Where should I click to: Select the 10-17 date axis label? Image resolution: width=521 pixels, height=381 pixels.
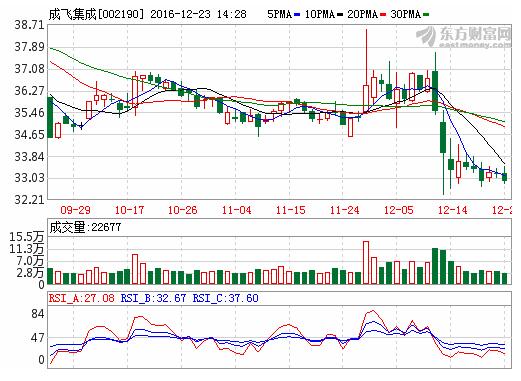129,210
